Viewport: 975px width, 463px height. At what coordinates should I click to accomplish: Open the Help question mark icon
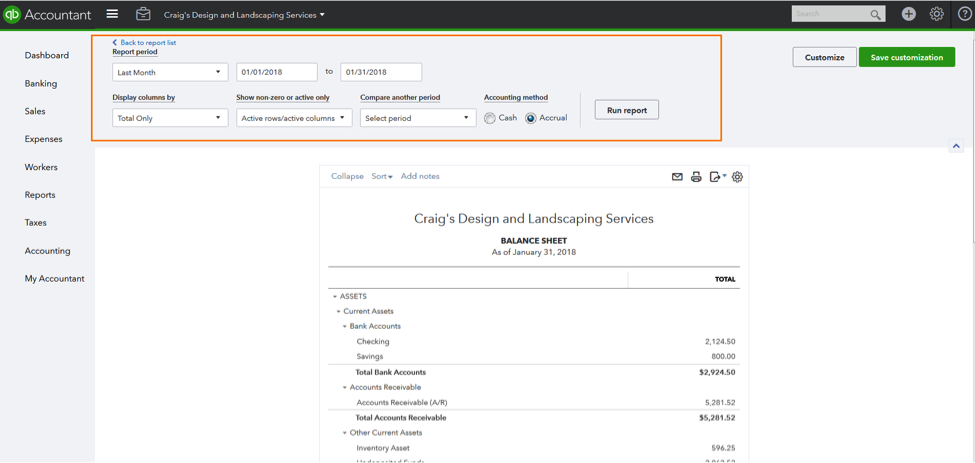click(964, 14)
